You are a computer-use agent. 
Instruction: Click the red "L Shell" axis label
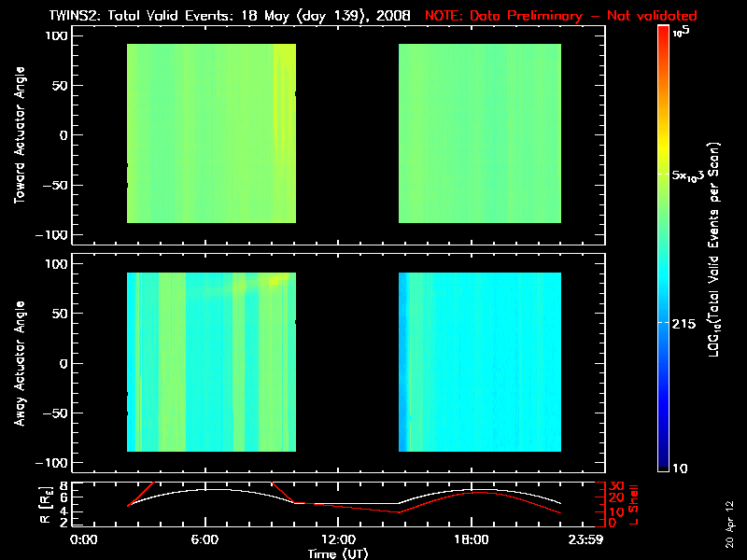pos(636,505)
